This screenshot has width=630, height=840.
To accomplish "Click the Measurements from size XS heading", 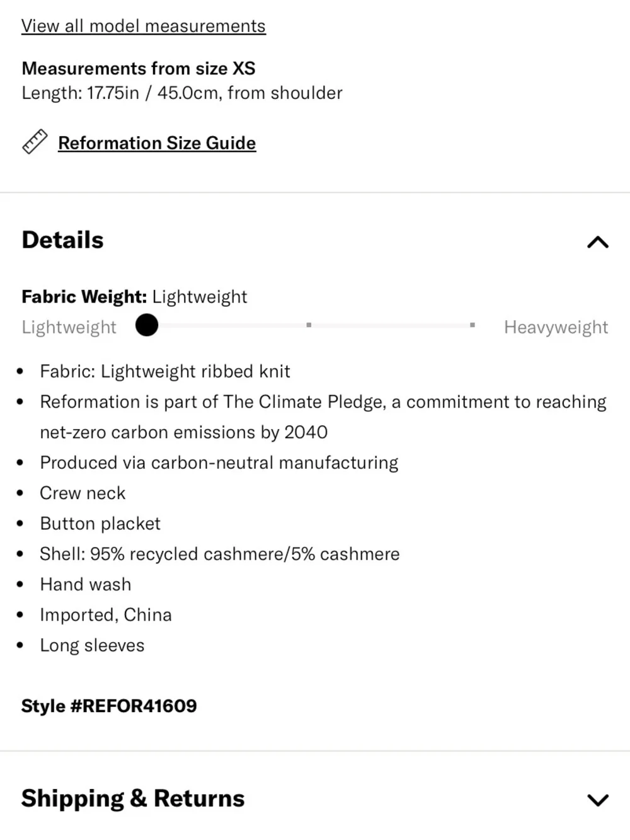I will tap(139, 68).
